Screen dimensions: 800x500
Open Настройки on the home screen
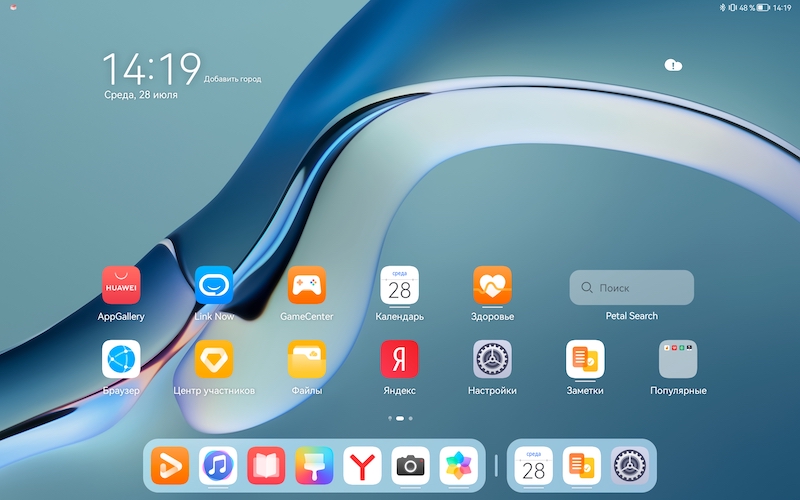coord(492,359)
